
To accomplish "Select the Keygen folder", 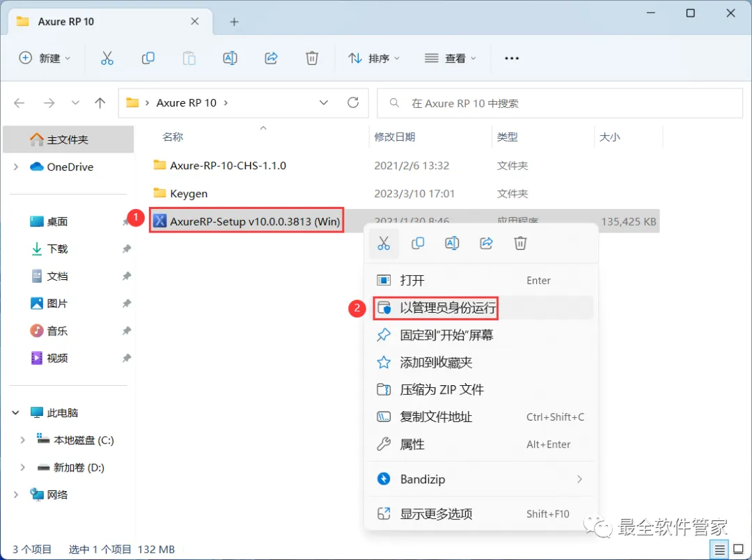I will tap(189, 194).
